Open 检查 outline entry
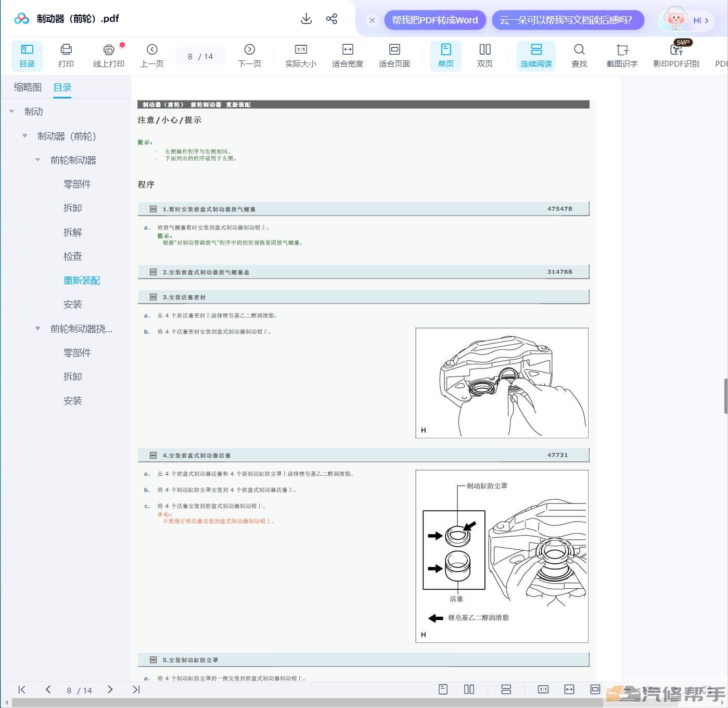Viewport: 728px width, 708px height. [x=73, y=256]
